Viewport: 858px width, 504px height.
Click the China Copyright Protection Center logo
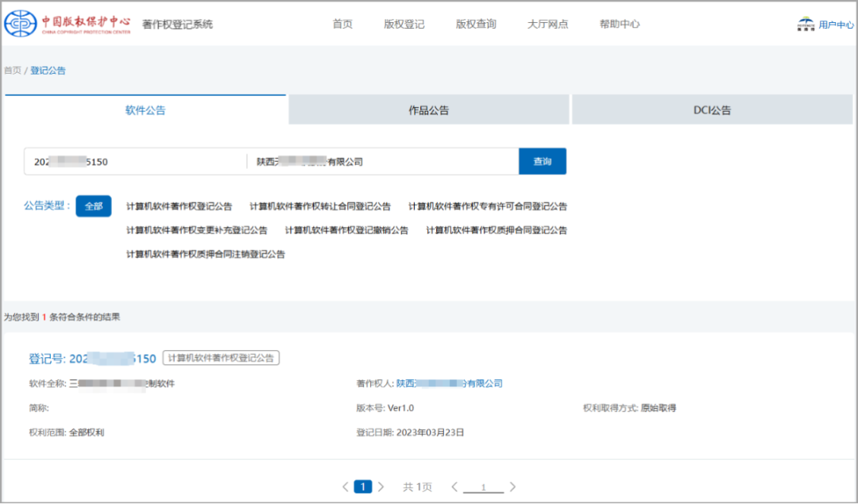[68, 24]
